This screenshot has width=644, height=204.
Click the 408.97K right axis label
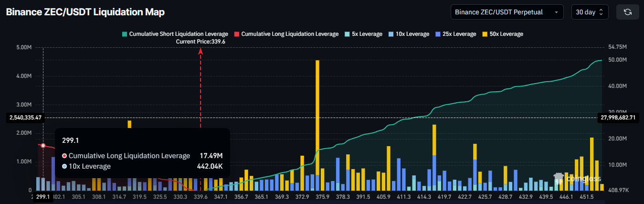(x=620, y=190)
